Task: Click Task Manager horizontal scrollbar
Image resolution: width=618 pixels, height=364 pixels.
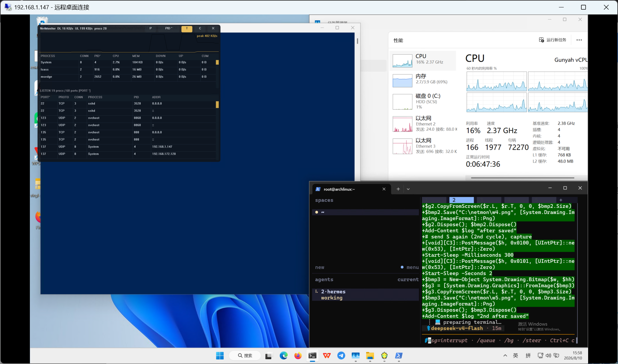Action: pos(522,178)
